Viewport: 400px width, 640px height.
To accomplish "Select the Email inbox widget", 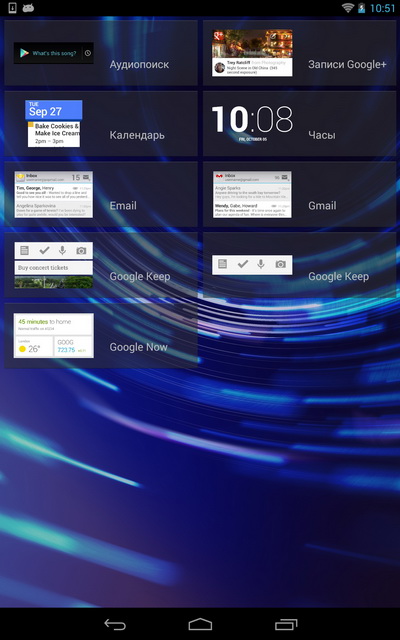I will pyautogui.click(x=101, y=194).
